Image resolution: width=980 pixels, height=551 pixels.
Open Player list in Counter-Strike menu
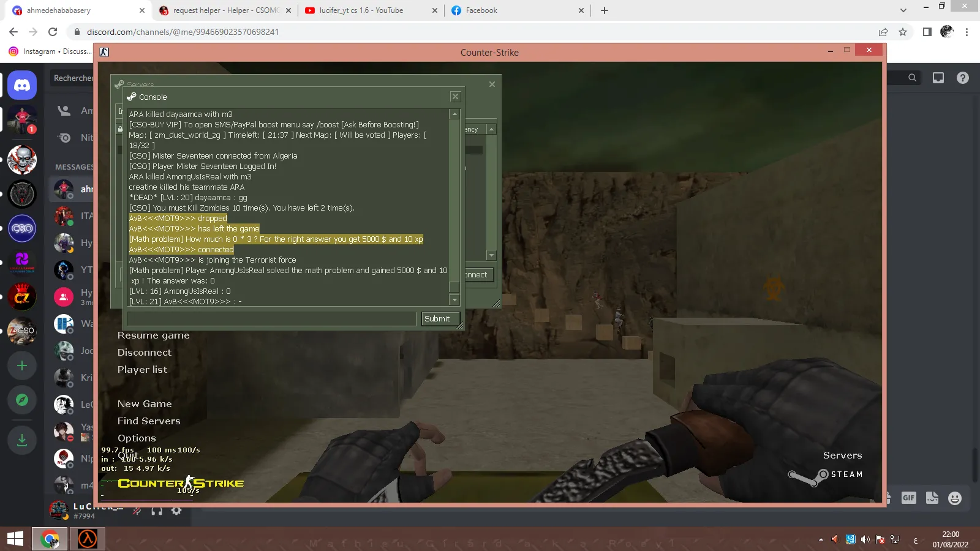coord(142,370)
